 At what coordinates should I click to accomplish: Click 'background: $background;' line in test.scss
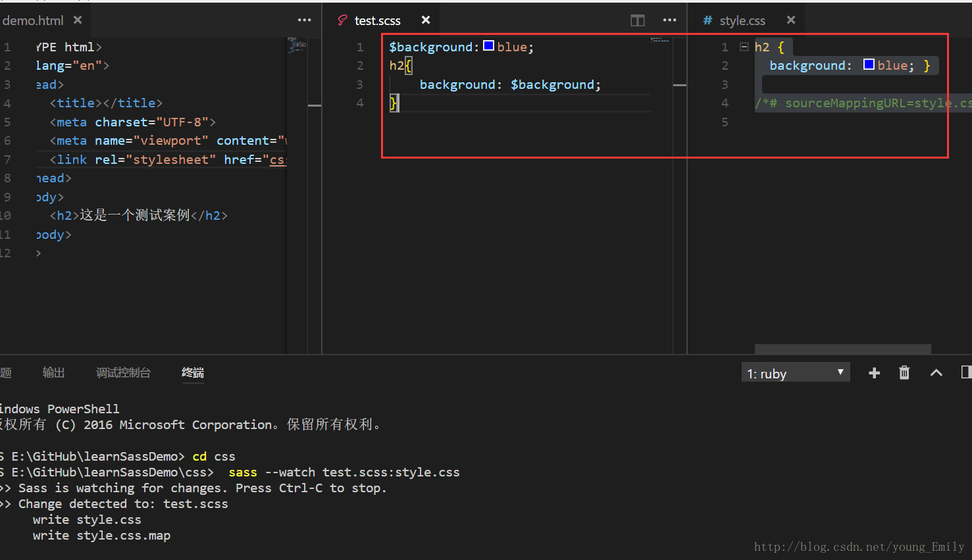(x=510, y=85)
